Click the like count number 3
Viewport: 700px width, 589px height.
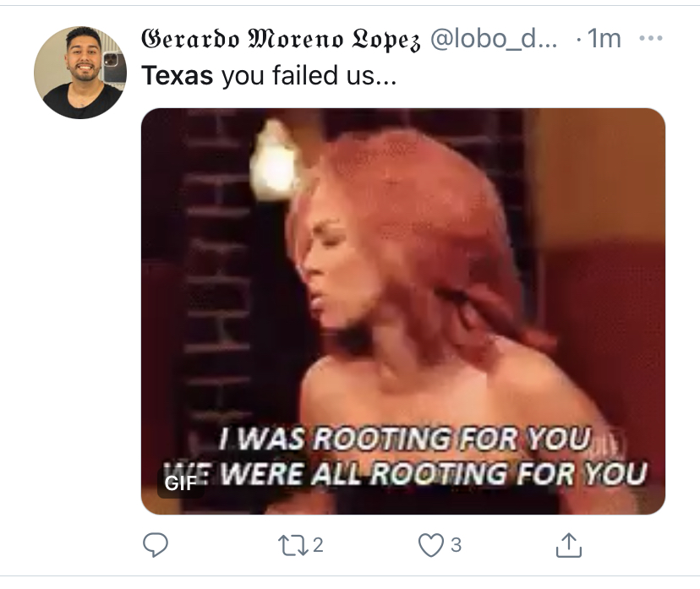pos(456,545)
